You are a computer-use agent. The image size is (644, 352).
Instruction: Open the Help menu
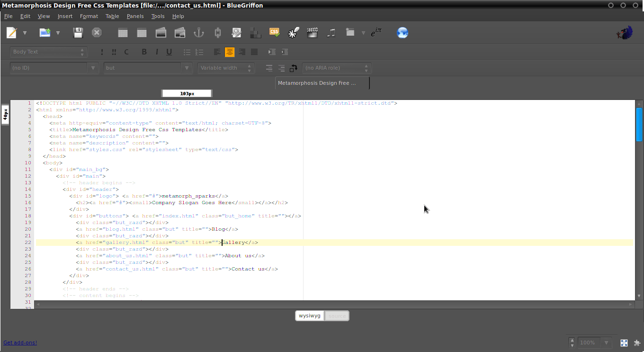[178, 16]
